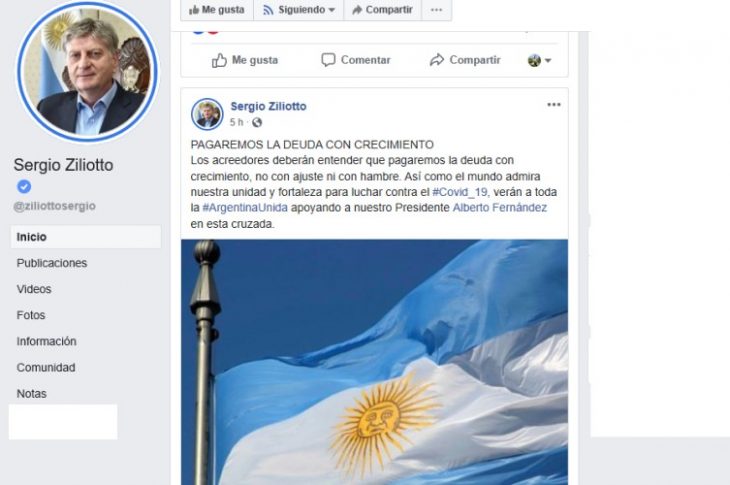This screenshot has width=730, height=485.
Task: Open the #Covid_19 hashtag
Action: [x=460, y=192]
